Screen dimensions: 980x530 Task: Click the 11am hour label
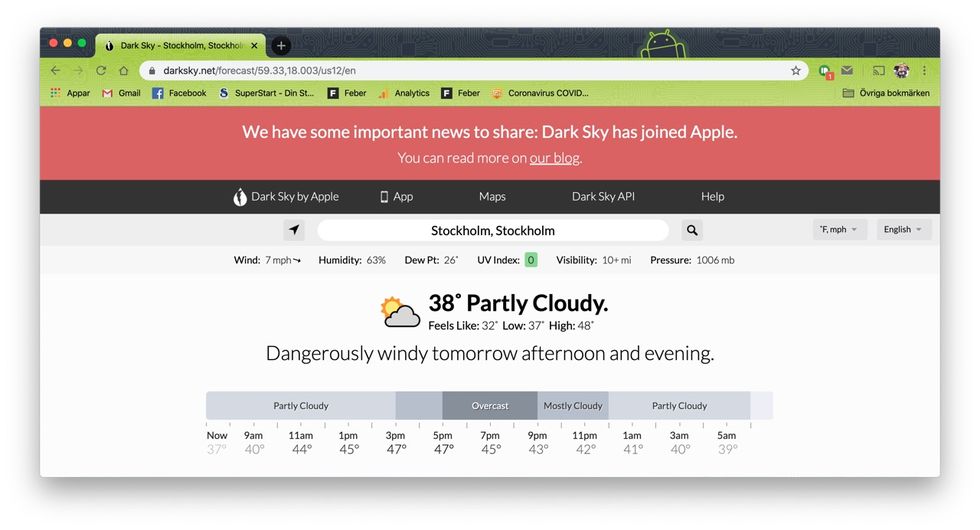tap(301, 436)
